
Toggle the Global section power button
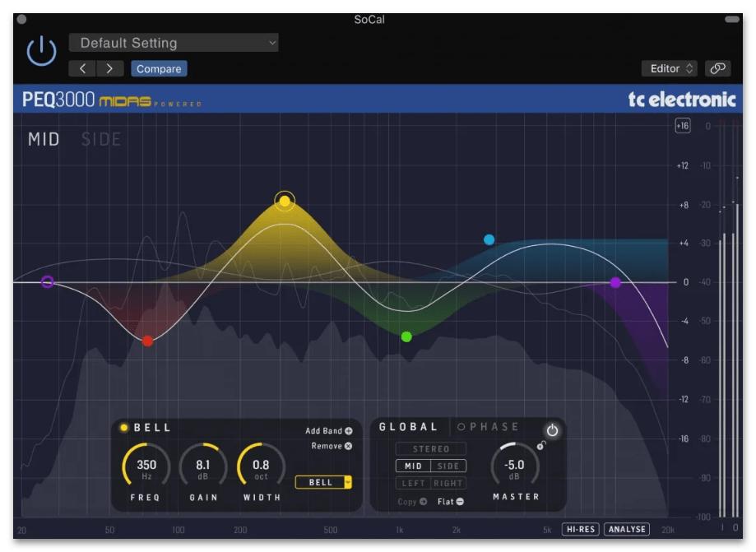tap(552, 429)
